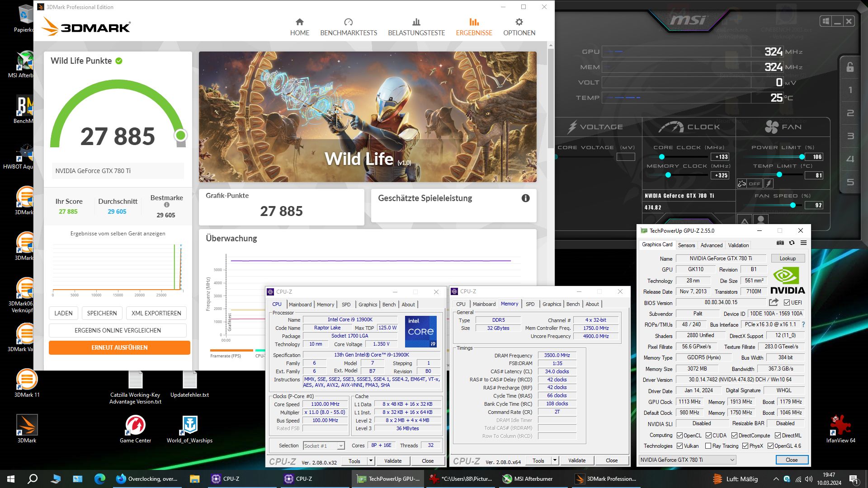Open Sensors tab in GPU-Z
The height and width of the screenshot is (488, 868).
pyautogui.click(x=686, y=245)
